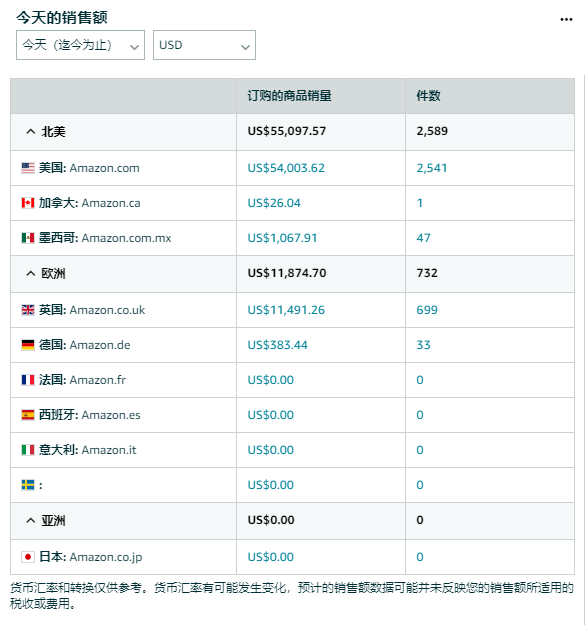Select the 西班牙: Amazon.es row label

tap(89, 415)
